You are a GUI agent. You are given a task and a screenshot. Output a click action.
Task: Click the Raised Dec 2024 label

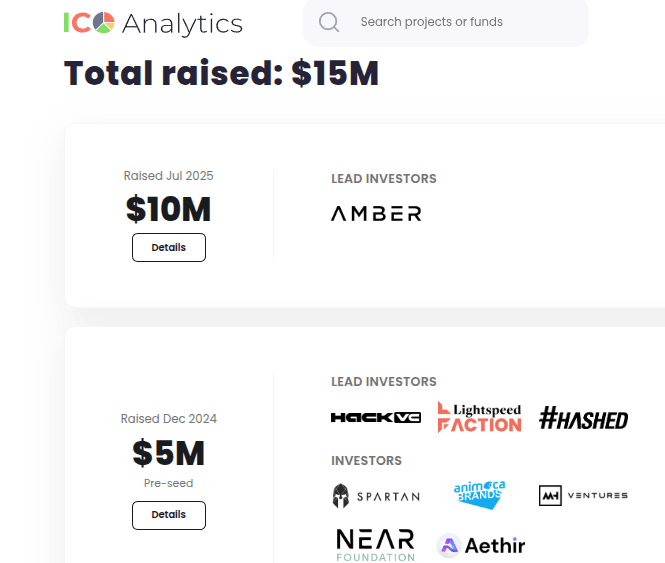click(169, 419)
